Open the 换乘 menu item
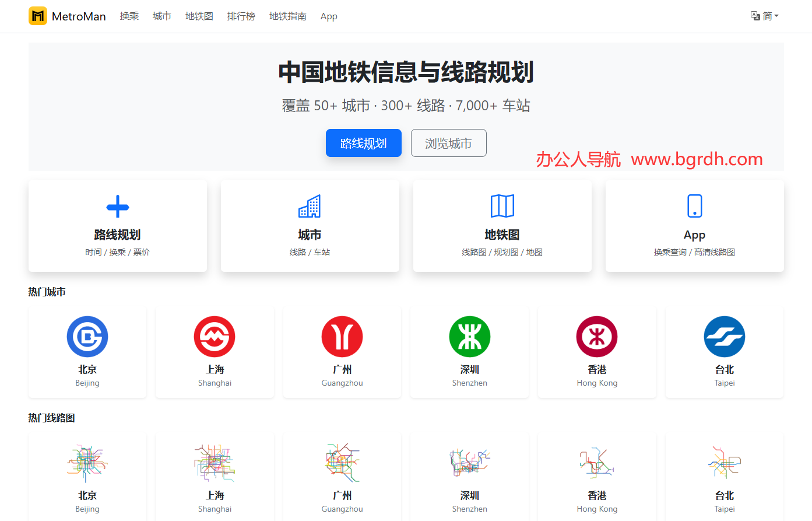Viewport: 812px width, 521px height. [129, 16]
